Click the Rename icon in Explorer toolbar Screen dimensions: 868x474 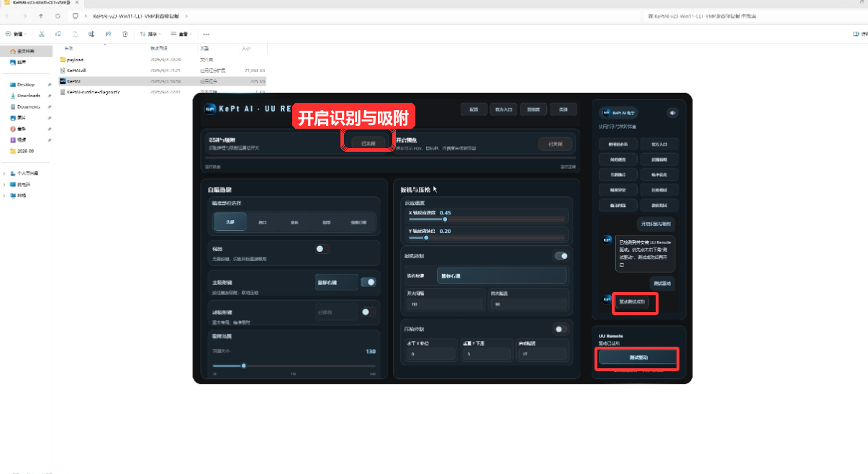(x=91, y=34)
